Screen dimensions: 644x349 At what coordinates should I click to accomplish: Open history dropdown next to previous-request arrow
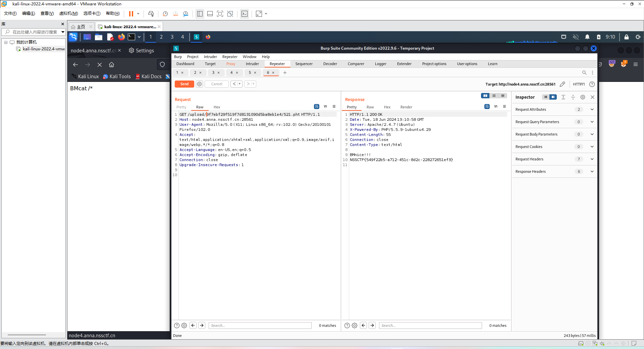click(x=240, y=84)
